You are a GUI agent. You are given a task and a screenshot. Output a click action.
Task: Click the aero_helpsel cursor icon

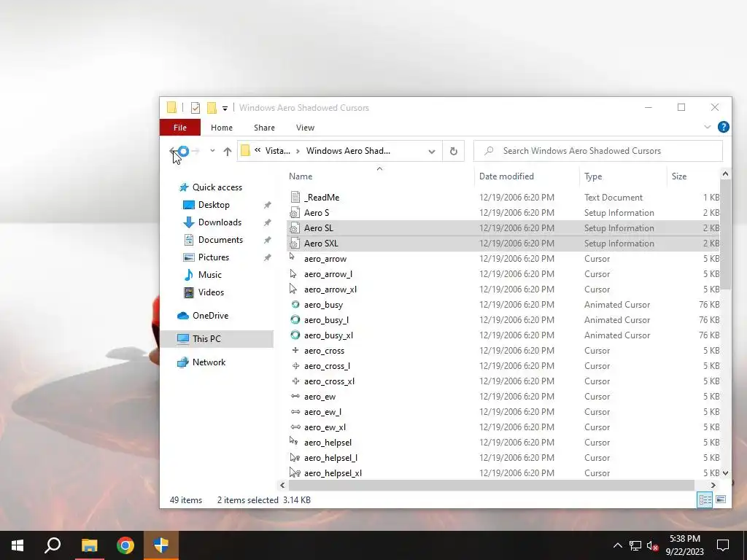293,440
